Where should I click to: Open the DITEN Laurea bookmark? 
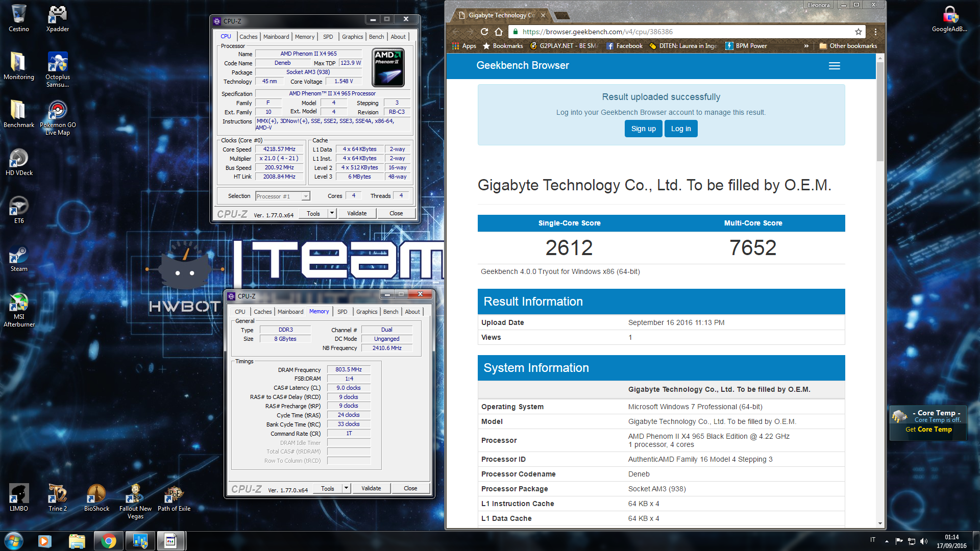[683, 46]
